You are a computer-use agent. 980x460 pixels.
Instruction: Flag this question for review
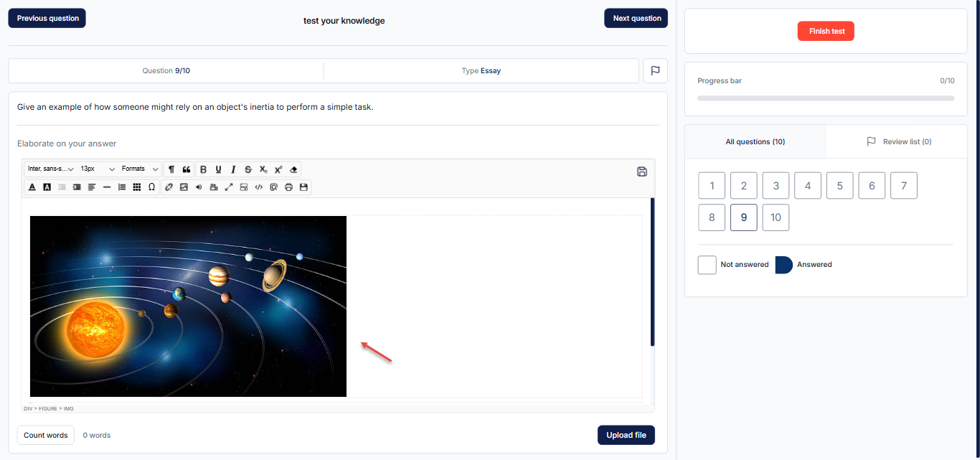[655, 71]
